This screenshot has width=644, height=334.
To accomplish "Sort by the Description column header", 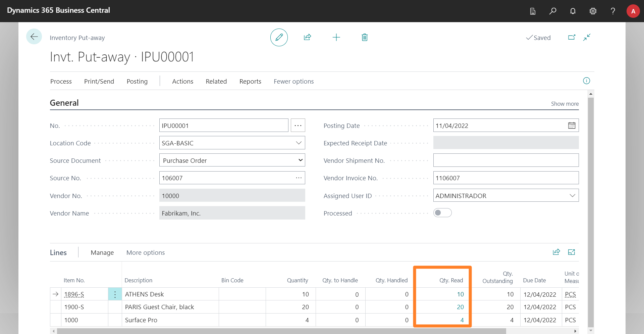I will (x=138, y=280).
